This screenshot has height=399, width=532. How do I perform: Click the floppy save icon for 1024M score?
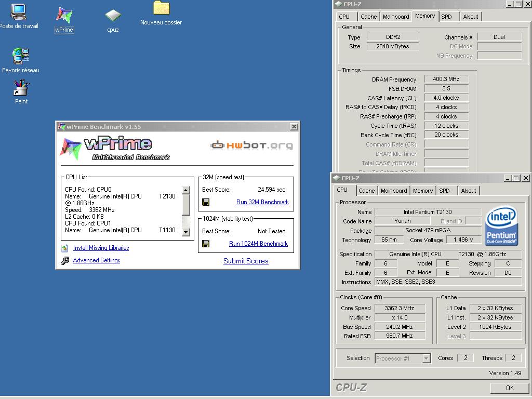pyautogui.click(x=206, y=244)
